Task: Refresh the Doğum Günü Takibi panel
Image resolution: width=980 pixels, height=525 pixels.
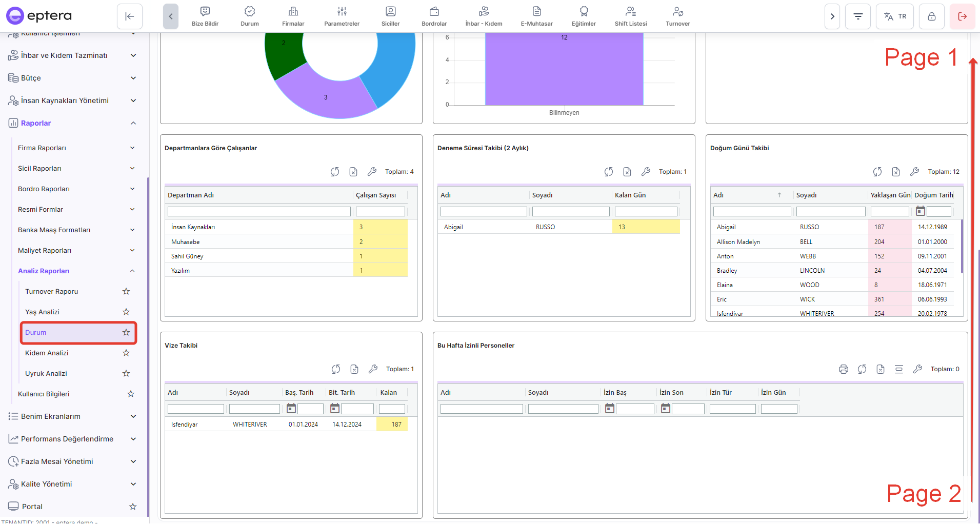Action: 877,172
